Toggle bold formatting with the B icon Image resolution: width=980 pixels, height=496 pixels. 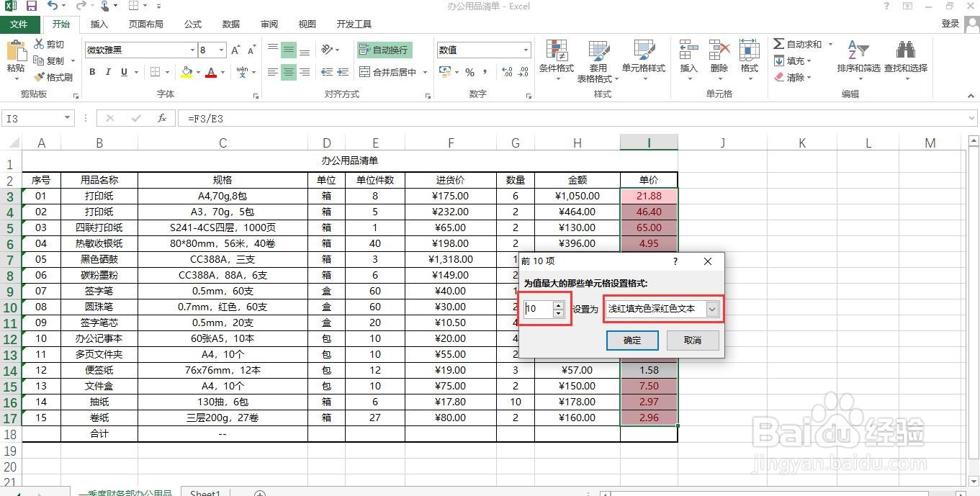coord(91,73)
